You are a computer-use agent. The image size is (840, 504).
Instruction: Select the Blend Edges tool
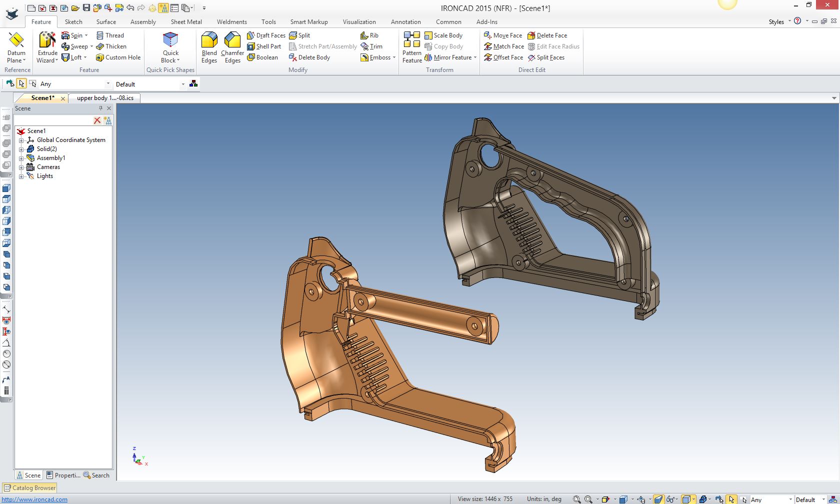click(x=209, y=47)
